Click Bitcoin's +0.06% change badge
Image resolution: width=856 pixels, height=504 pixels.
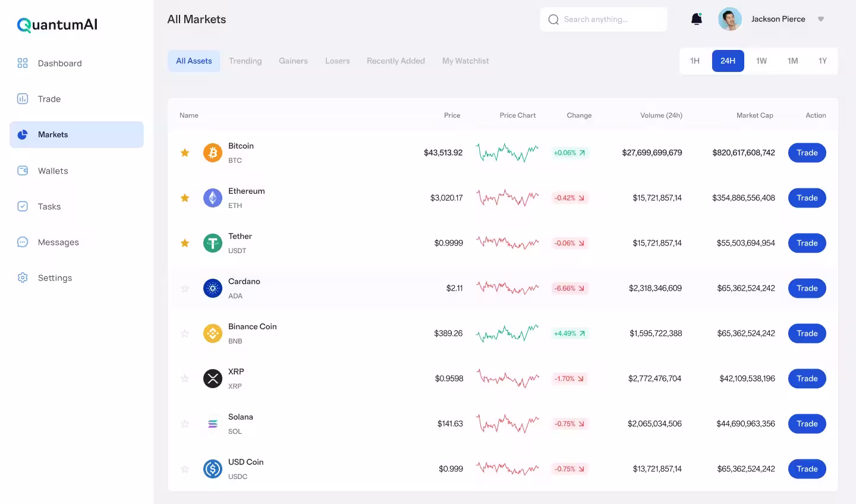569,153
